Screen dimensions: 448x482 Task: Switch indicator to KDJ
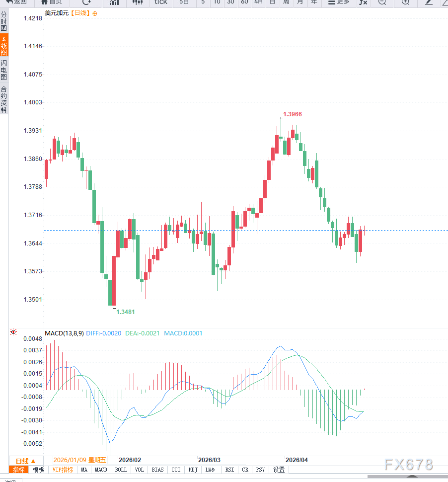click(193, 470)
